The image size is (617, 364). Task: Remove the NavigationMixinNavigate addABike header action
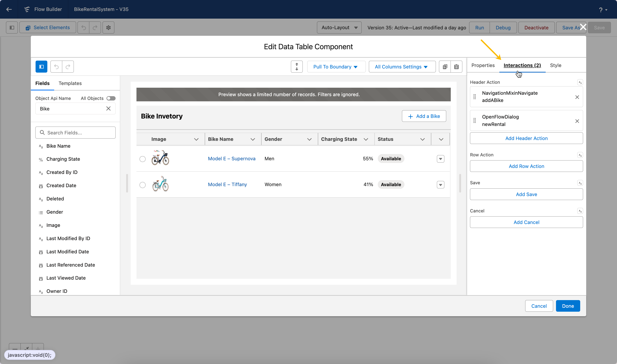click(x=577, y=97)
